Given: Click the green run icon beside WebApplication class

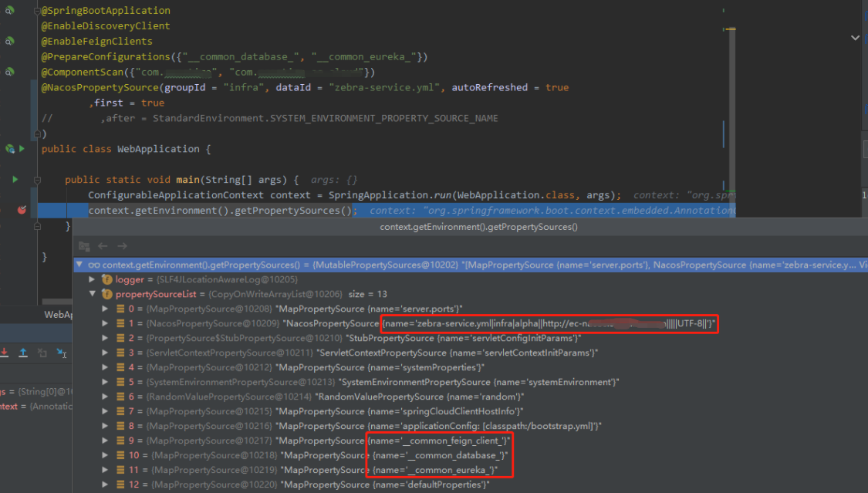Looking at the screenshot, I should tap(22, 148).
